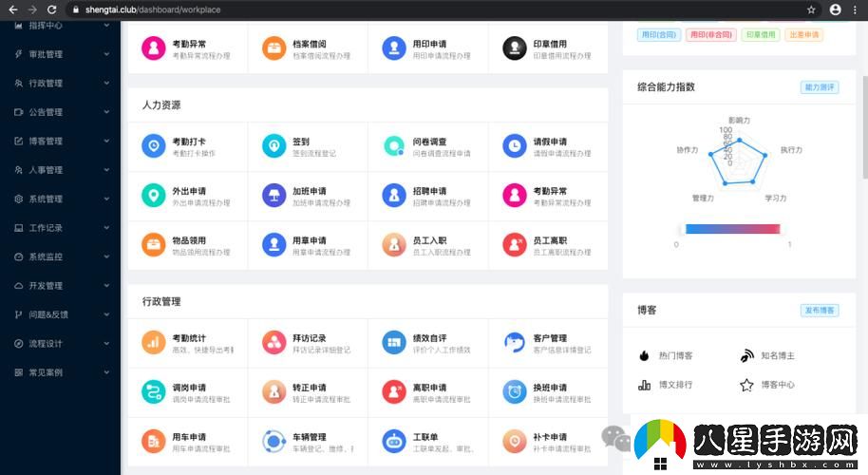This screenshot has height=475, width=868.
Task: Open the 档案借阅 icon
Action: 274,48
